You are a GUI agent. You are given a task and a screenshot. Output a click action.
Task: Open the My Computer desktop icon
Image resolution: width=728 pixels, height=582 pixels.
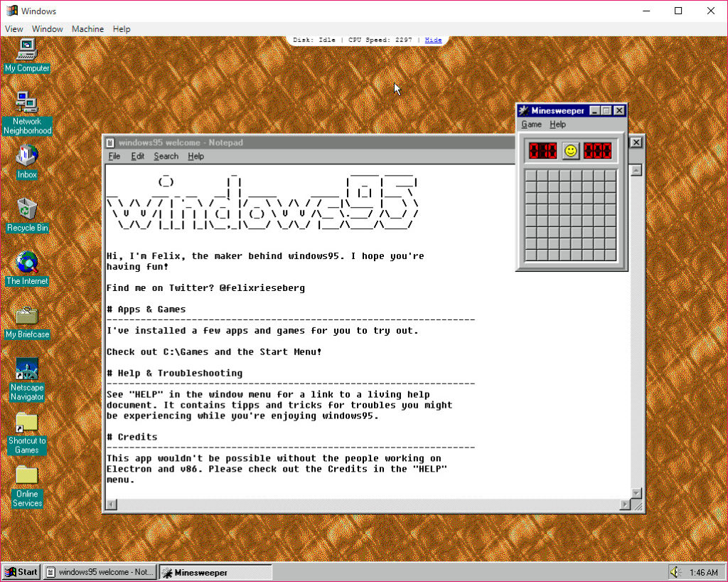point(27,51)
